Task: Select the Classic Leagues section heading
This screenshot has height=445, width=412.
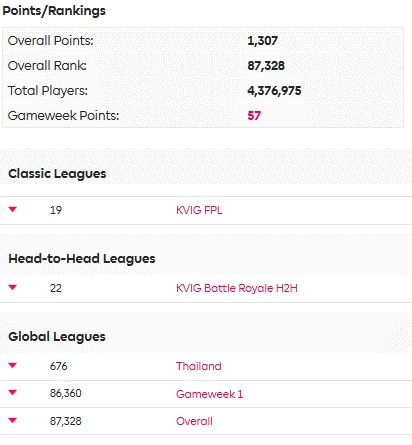Action: click(57, 174)
